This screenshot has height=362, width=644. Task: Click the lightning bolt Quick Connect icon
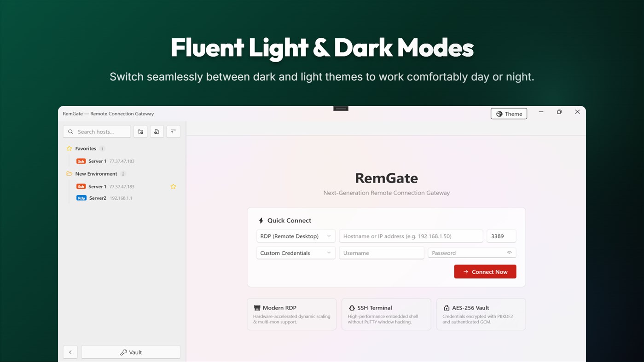261,220
